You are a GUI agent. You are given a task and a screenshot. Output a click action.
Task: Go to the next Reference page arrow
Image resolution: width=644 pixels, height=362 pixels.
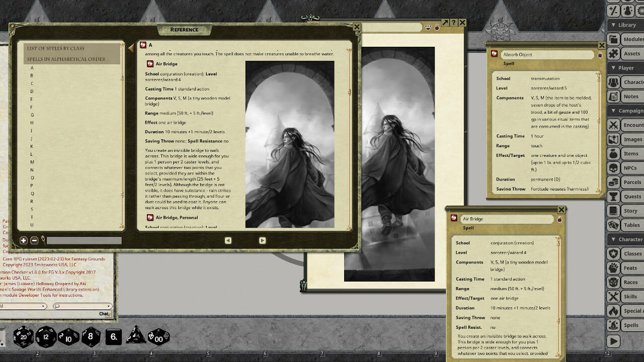(x=262, y=240)
